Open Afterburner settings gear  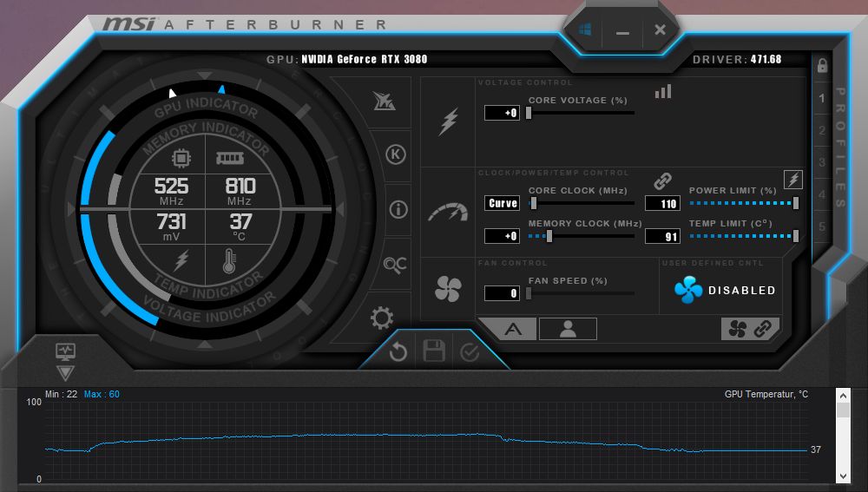click(x=382, y=318)
